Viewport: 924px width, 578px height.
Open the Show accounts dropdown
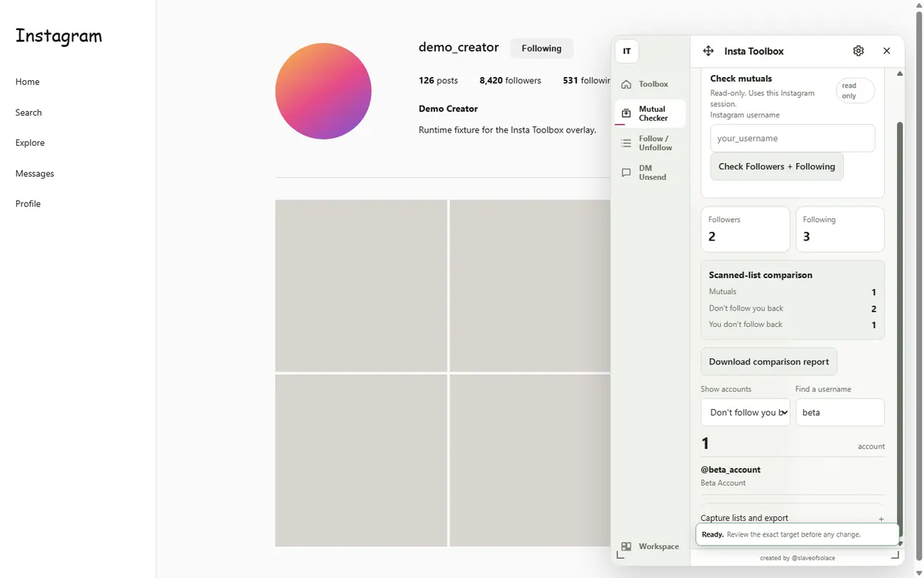(745, 412)
